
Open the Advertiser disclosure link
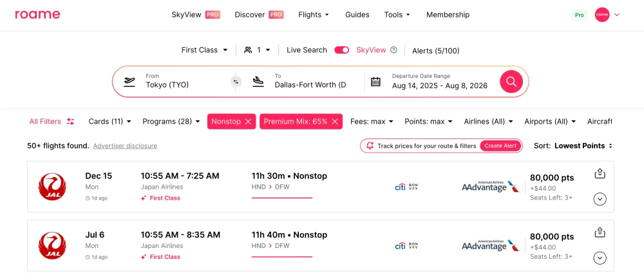tap(125, 146)
